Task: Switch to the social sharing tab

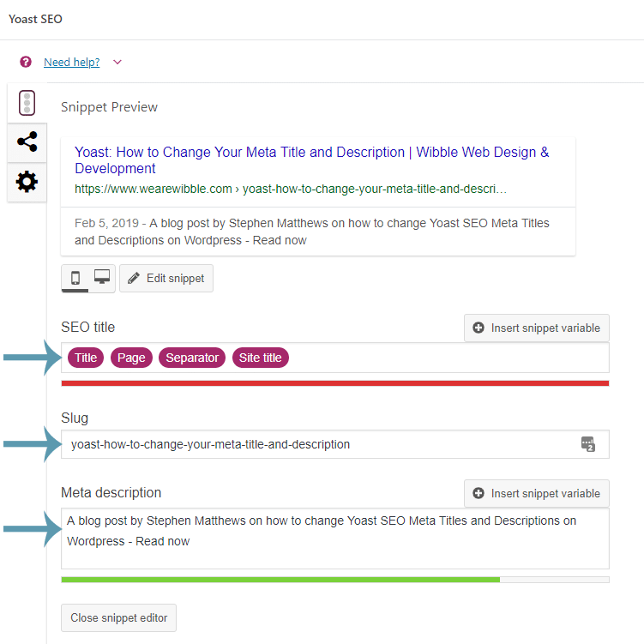Action: point(27,141)
